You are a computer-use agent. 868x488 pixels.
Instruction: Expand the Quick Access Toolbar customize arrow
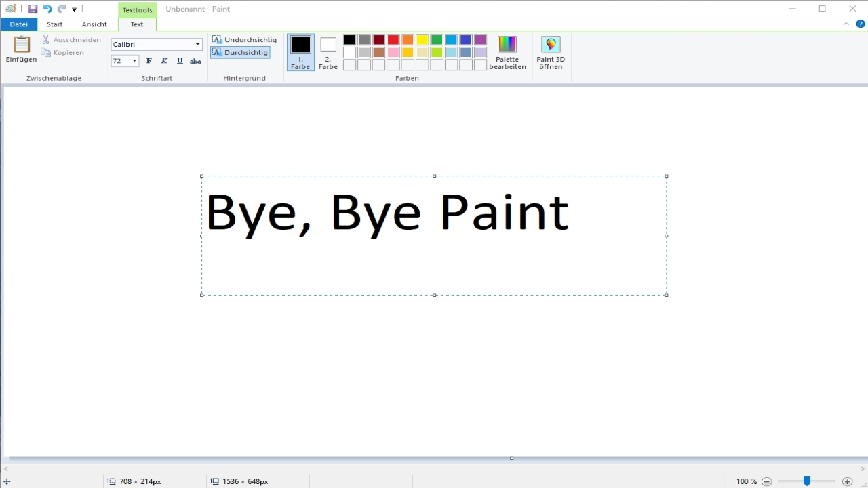point(75,9)
